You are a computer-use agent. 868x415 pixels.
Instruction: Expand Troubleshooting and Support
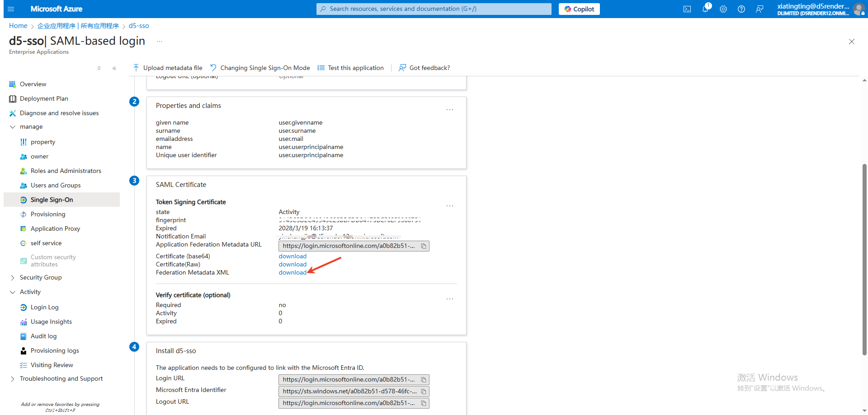[13, 379]
